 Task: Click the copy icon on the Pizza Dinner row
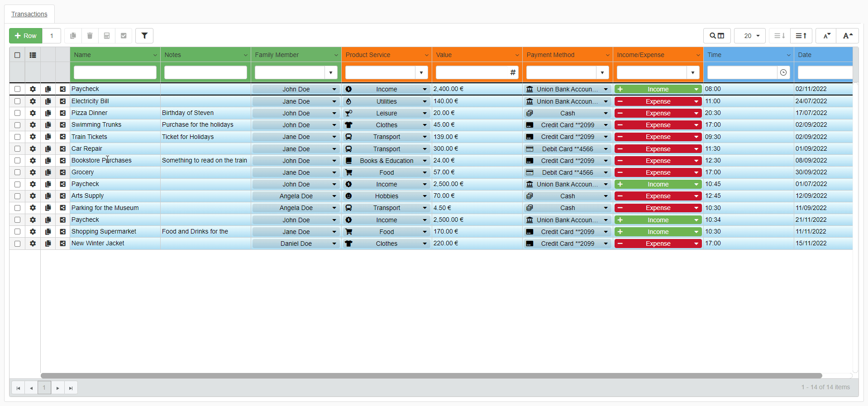[x=48, y=113]
